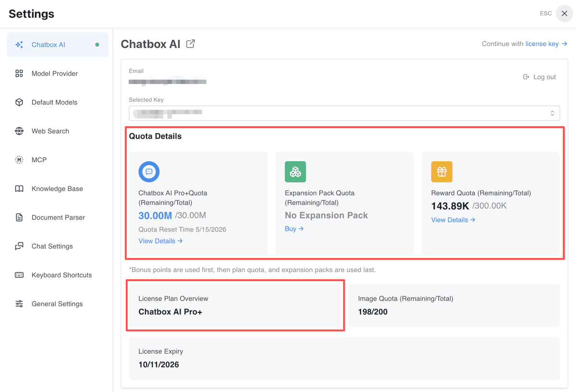Click the ESC label near close button
Viewport: 576px width, 392px height.
(546, 13)
